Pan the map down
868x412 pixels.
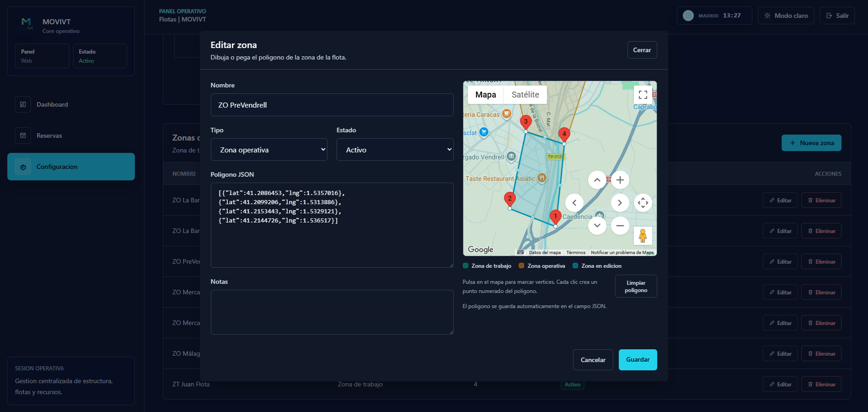[x=597, y=226]
